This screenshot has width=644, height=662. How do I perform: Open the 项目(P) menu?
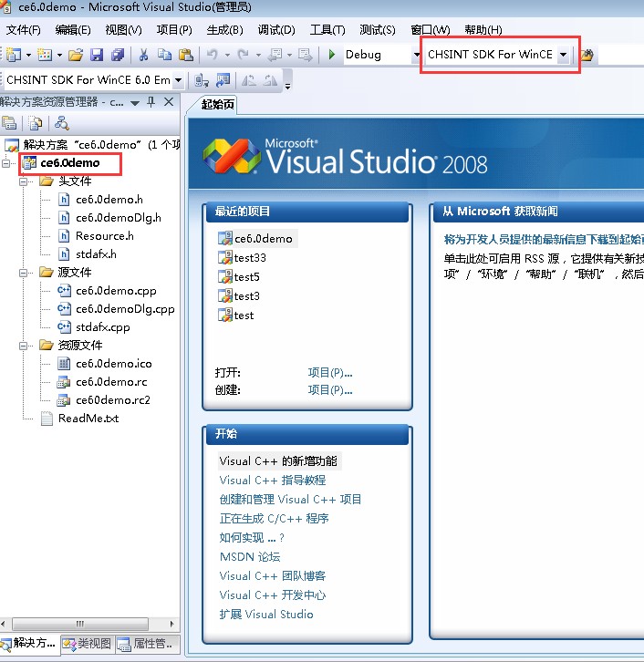pyautogui.click(x=174, y=30)
